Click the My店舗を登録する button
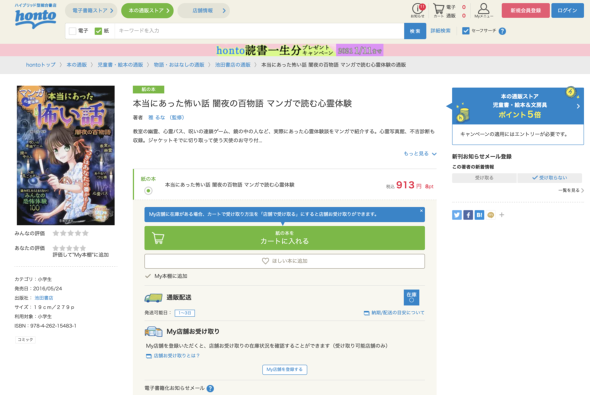The height and width of the screenshot is (395, 590). 284,369
